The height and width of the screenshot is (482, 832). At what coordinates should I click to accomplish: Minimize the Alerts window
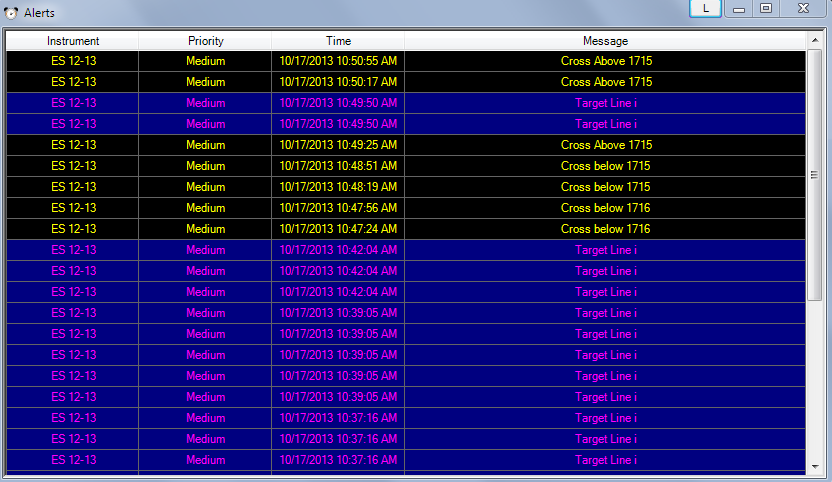click(739, 8)
